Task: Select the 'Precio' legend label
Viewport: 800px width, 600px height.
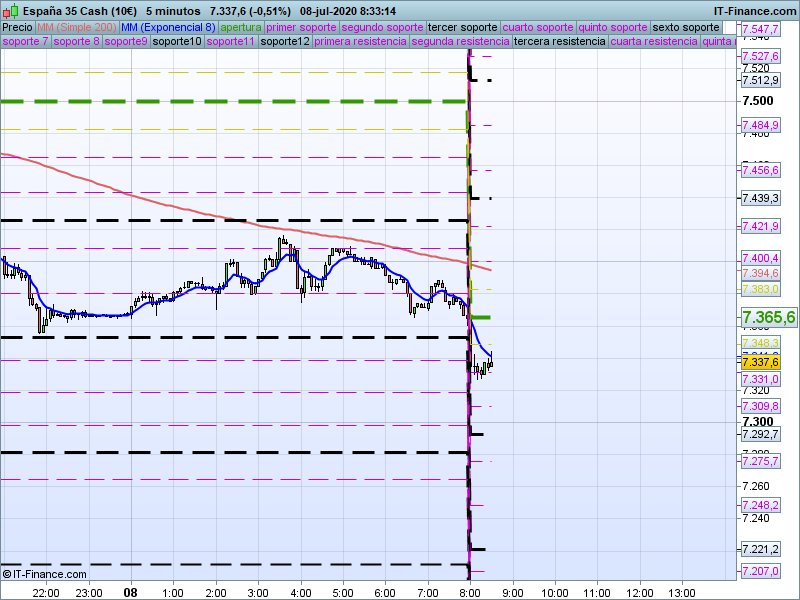Action: 17,27
